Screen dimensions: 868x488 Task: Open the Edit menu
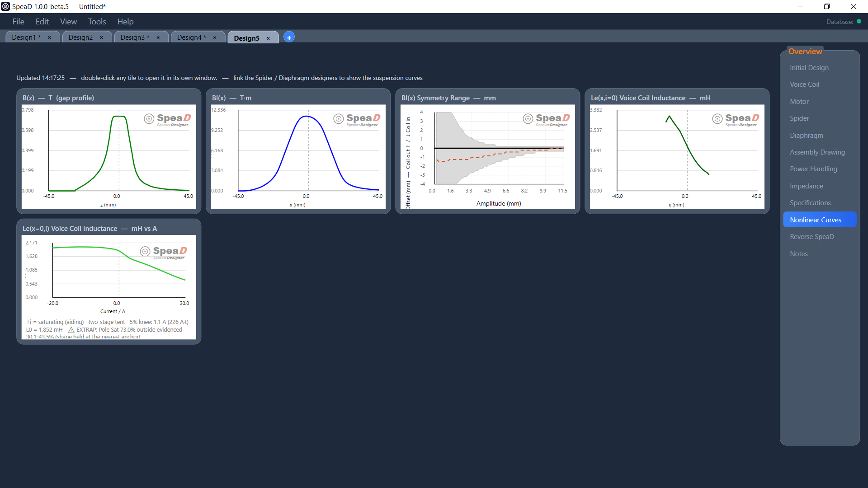[x=42, y=22]
